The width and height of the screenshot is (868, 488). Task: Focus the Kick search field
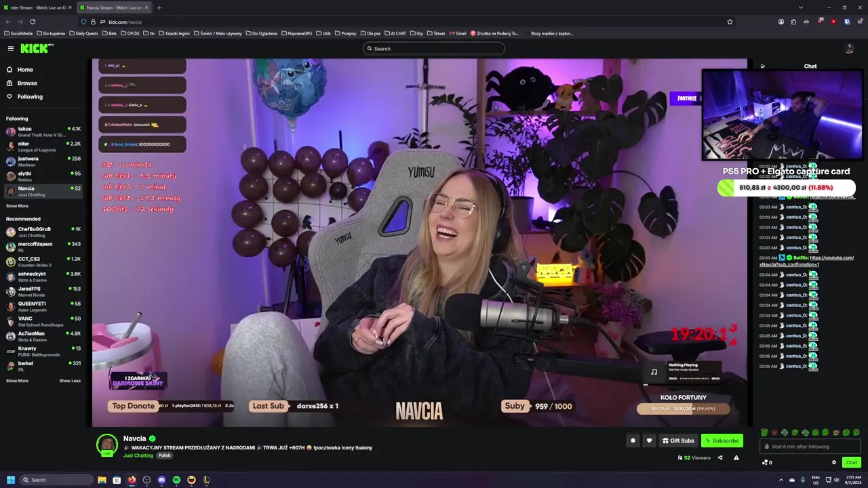tap(434, 49)
